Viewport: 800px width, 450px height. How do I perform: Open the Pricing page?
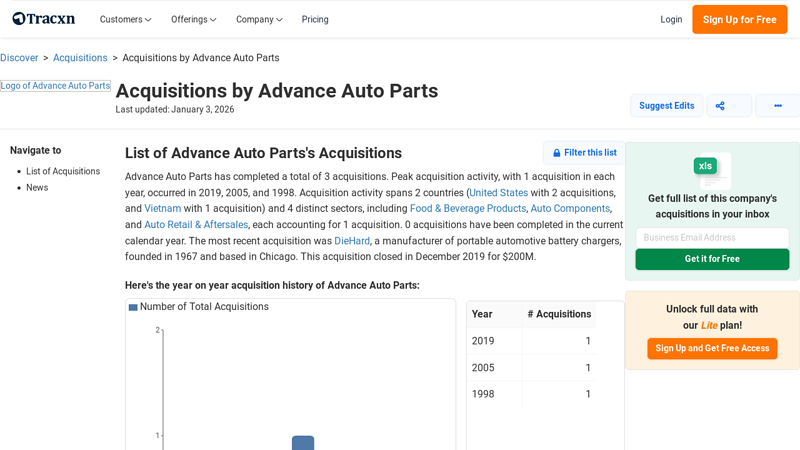(x=315, y=19)
